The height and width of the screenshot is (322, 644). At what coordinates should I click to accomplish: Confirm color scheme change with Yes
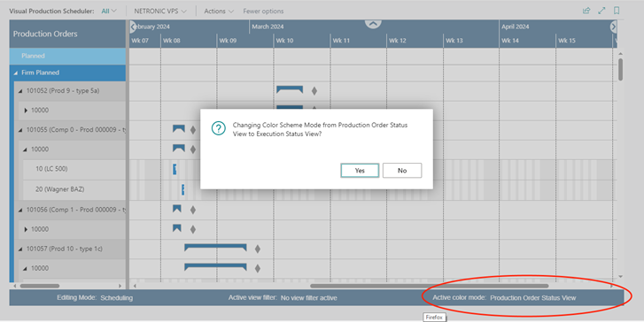coord(360,170)
